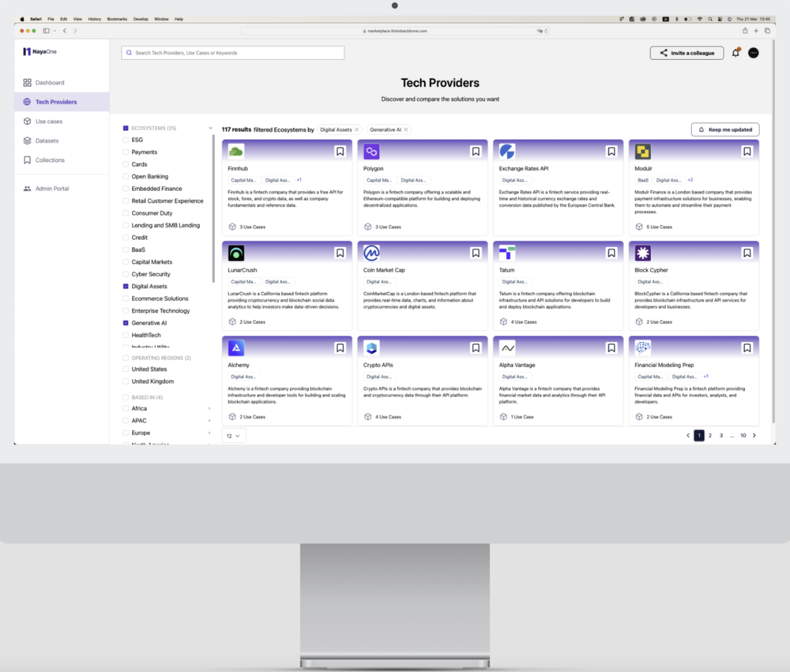Open the results per page dropdown

(x=234, y=436)
